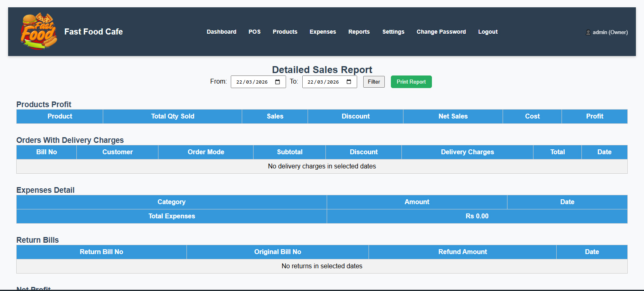644x291 pixels.
Task: Click the Refund Amount column header
Action: [462, 252]
